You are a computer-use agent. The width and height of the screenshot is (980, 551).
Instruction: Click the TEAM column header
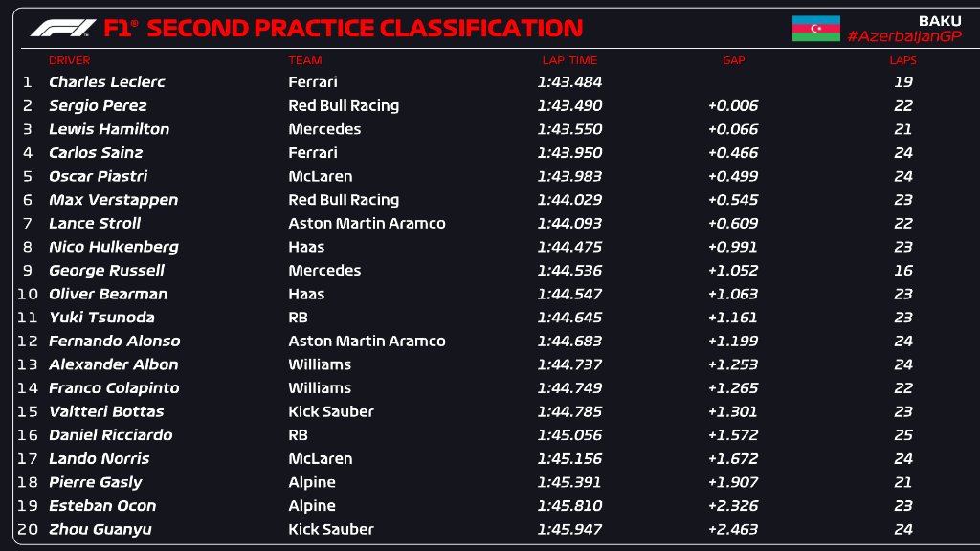(x=305, y=60)
